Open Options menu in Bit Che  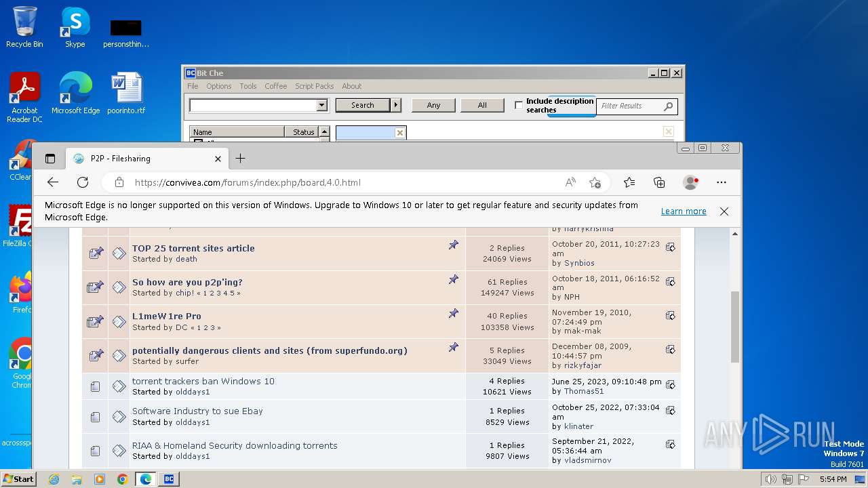coord(219,86)
